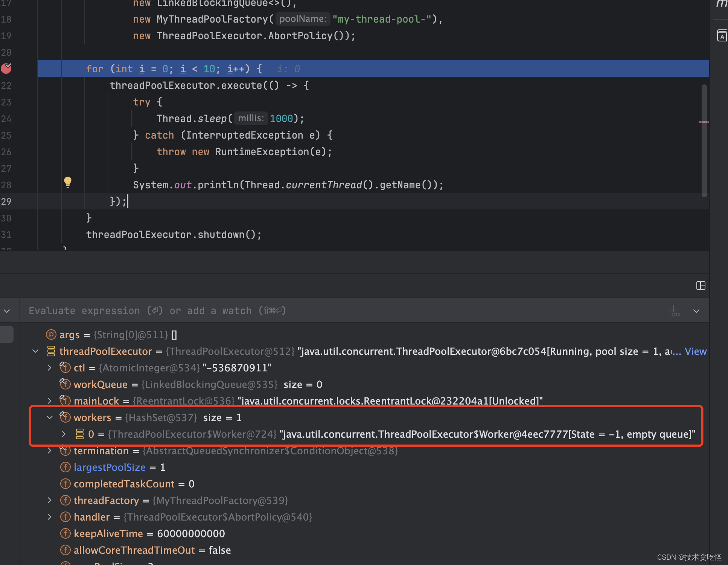Click the add watch icon
The width and height of the screenshot is (728, 565).
point(674,311)
